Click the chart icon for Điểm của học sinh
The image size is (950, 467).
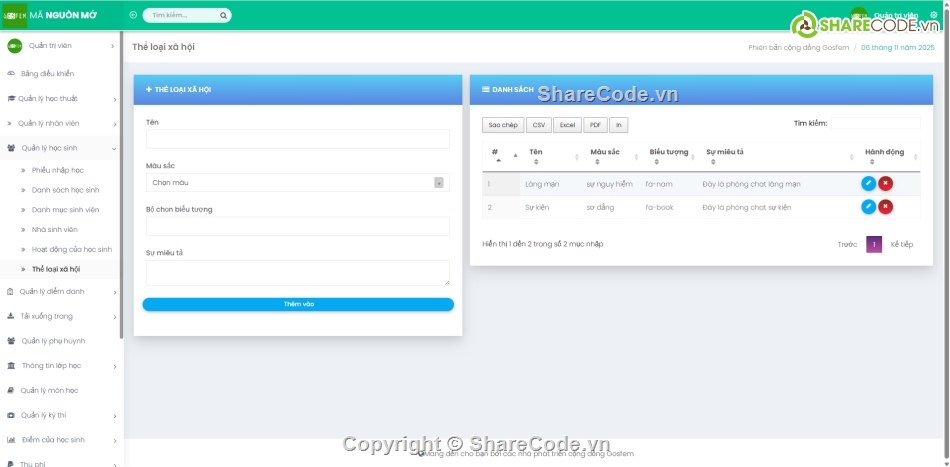[x=11, y=440]
